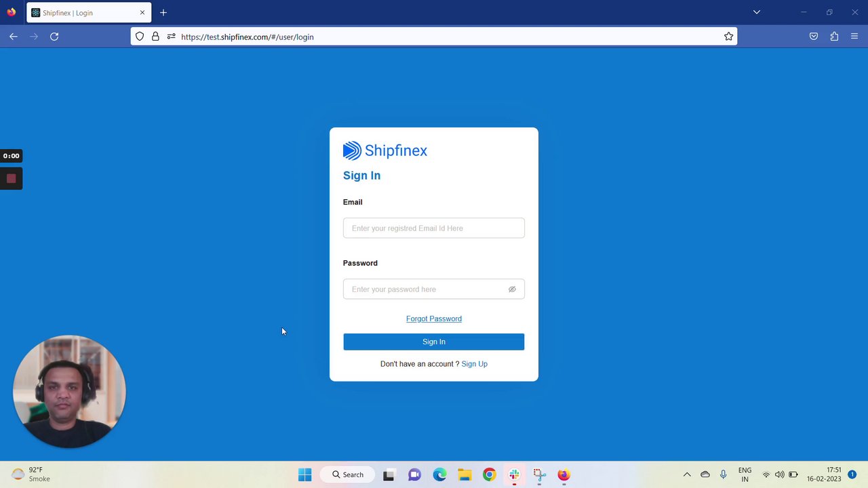Screen dimensions: 868x488
Task: Click the Shipfinex logo
Action: point(385,150)
